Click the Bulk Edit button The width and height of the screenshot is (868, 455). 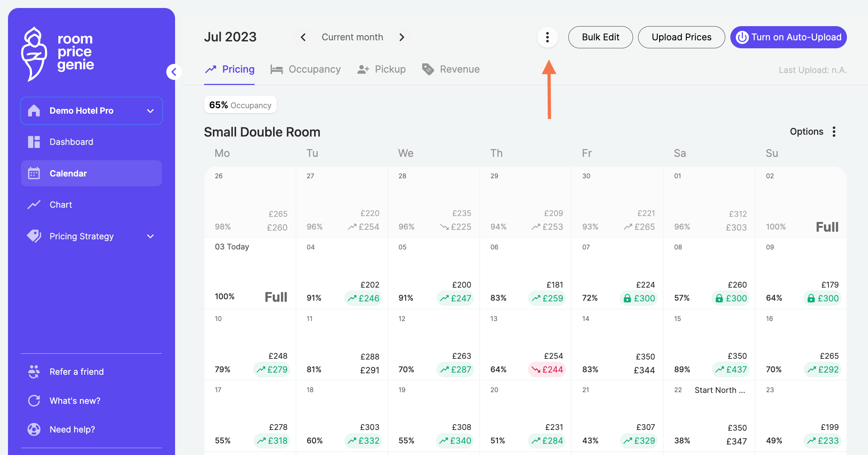coord(600,37)
